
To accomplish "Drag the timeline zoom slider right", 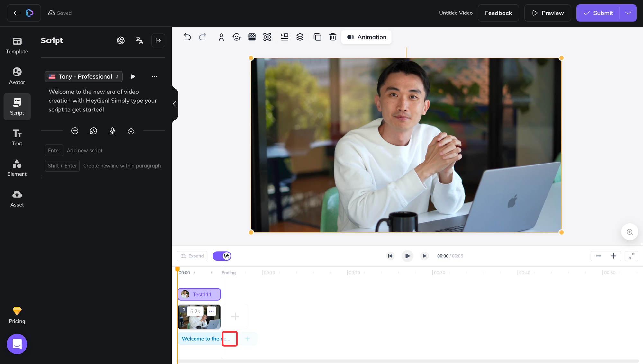I will coord(613,256).
